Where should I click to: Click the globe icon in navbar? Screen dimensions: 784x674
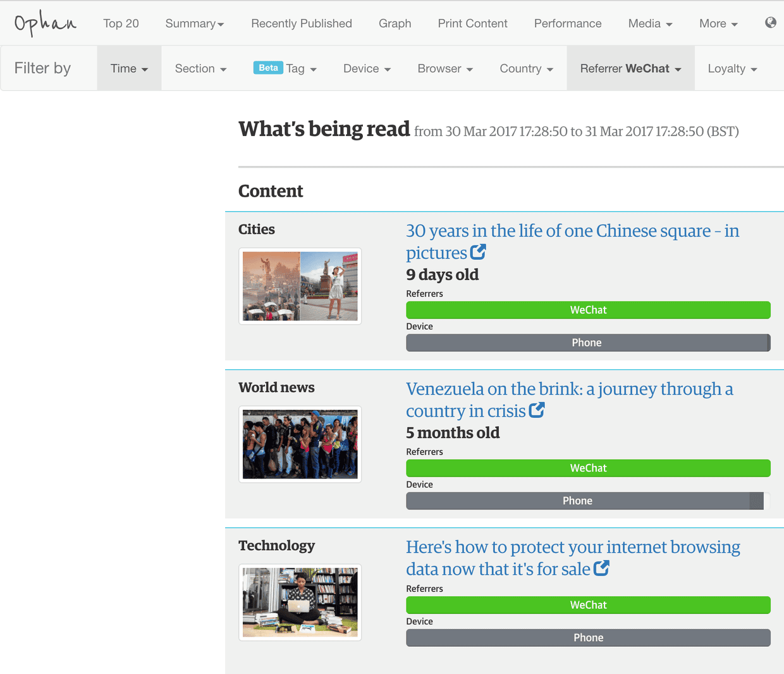click(x=770, y=23)
